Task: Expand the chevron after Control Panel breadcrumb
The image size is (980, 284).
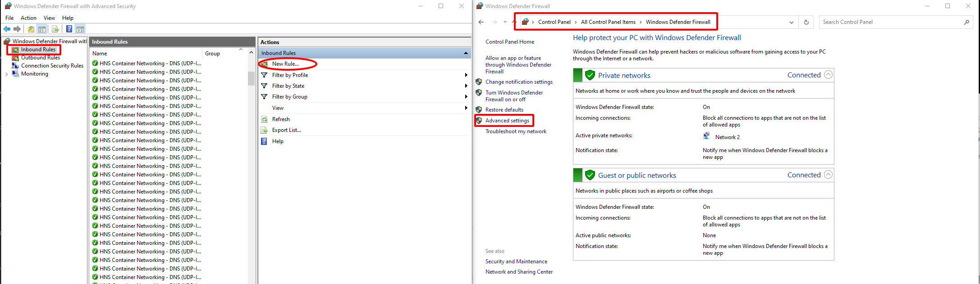Action: (x=576, y=22)
